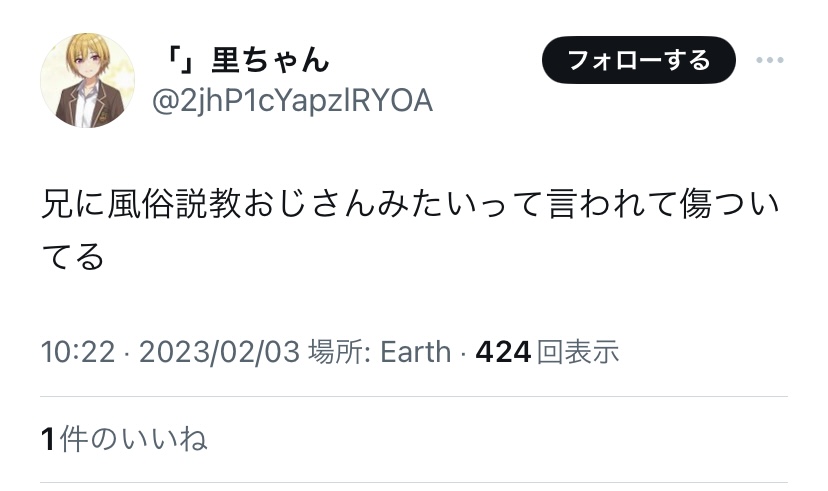Image resolution: width=828 pixels, height=491 pixels.
Task: Click the bold 1 likes number
Action: click(48, 440)
